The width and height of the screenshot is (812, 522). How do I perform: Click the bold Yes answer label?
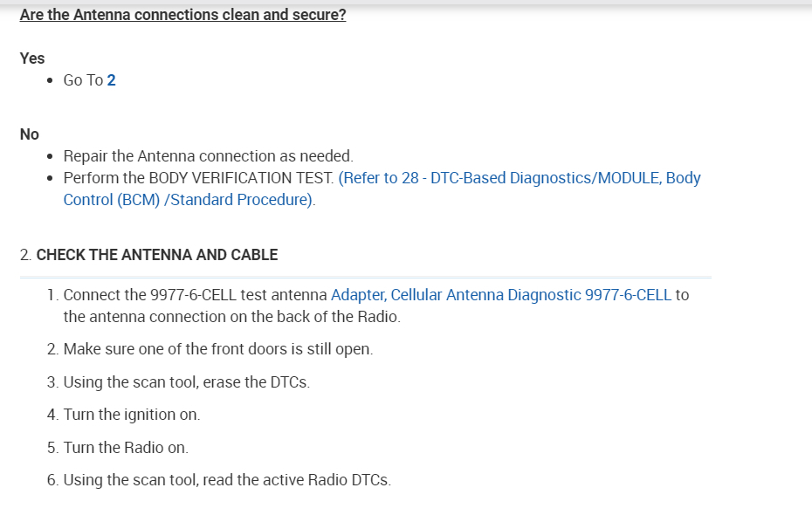coord(32,58)
